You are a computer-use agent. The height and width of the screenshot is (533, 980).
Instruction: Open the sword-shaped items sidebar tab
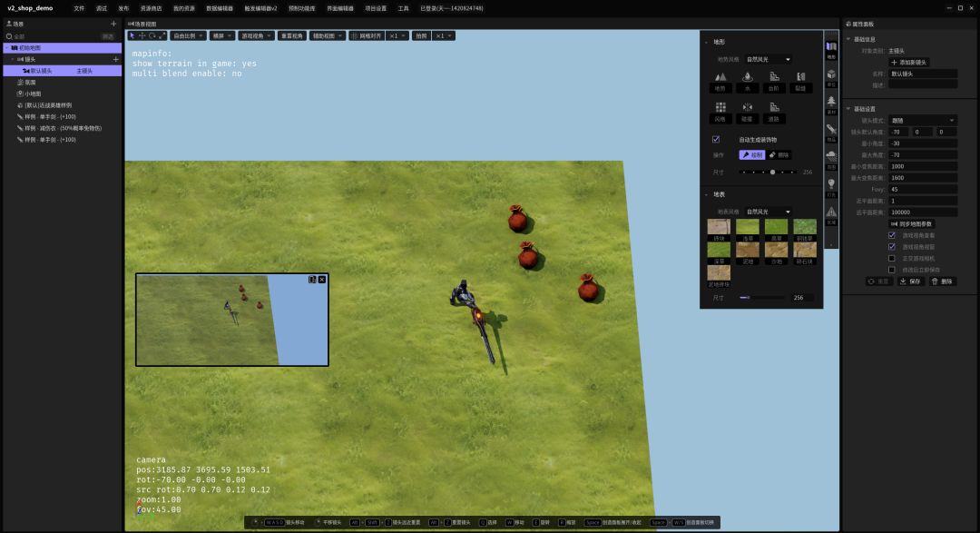pos(831,133)
